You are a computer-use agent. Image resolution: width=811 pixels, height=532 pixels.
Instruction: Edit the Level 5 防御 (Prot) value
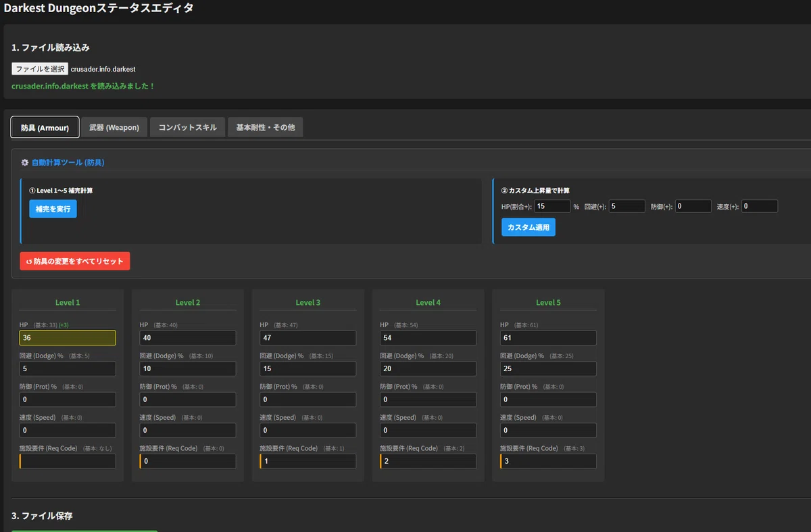549,400
